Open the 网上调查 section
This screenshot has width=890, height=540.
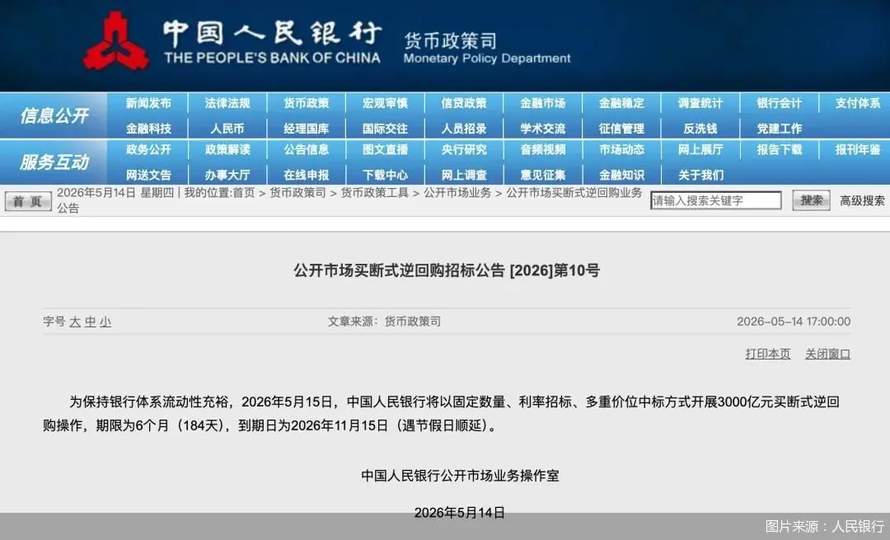coord(464,175)
